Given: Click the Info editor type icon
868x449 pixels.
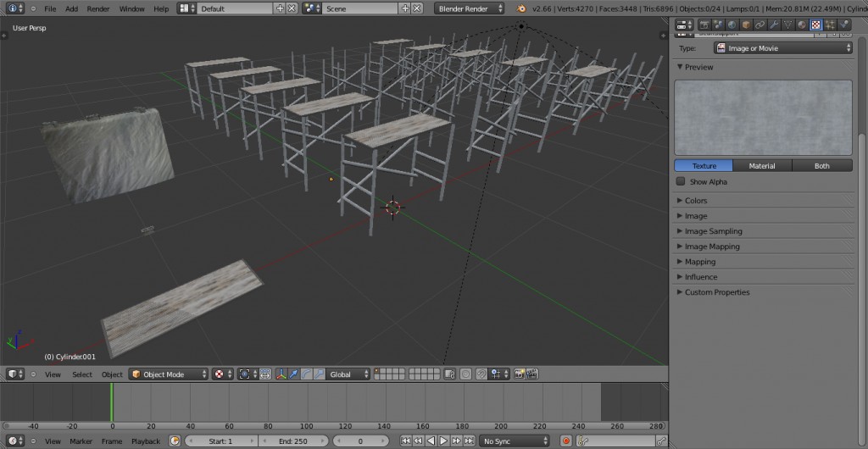Looking at the screenshot, I should tap(15, 8).
